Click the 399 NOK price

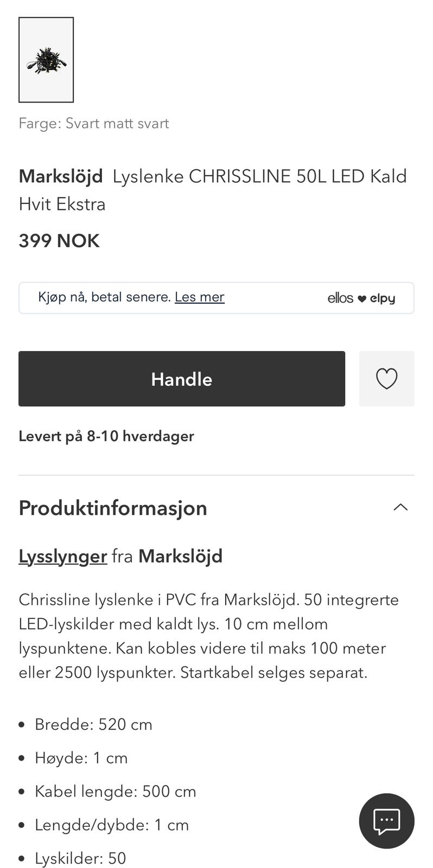59,240
